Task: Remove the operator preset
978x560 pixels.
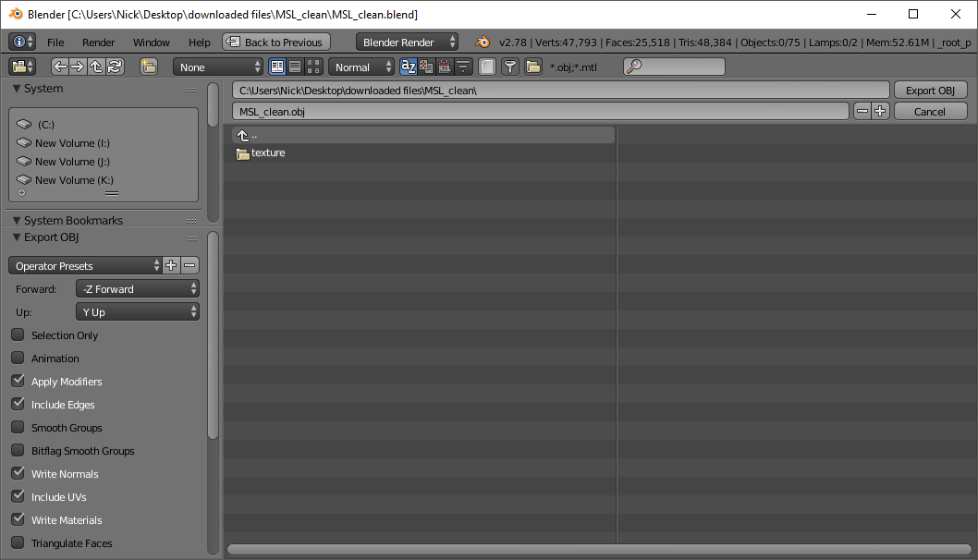Action: coord(189,265)
